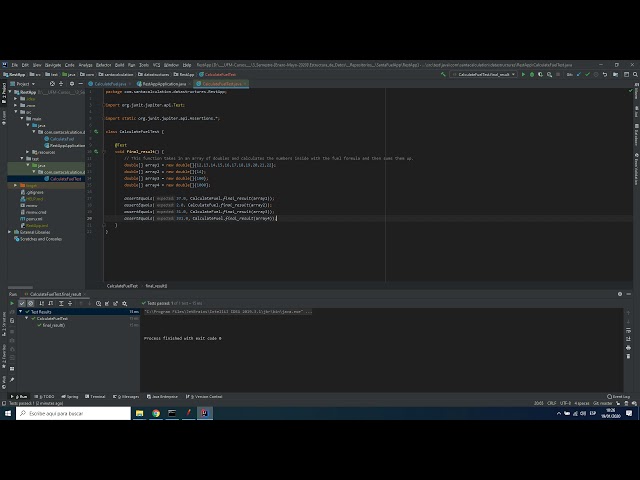
Task: Click the Project Structure icon in the top toolbar
Action: [x=616, y=75]
